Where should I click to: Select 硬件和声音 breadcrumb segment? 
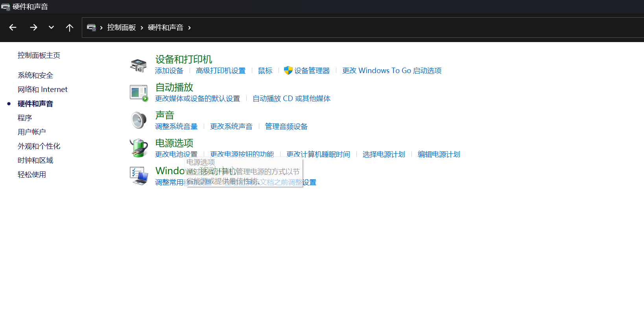click(x=166, y=28)
